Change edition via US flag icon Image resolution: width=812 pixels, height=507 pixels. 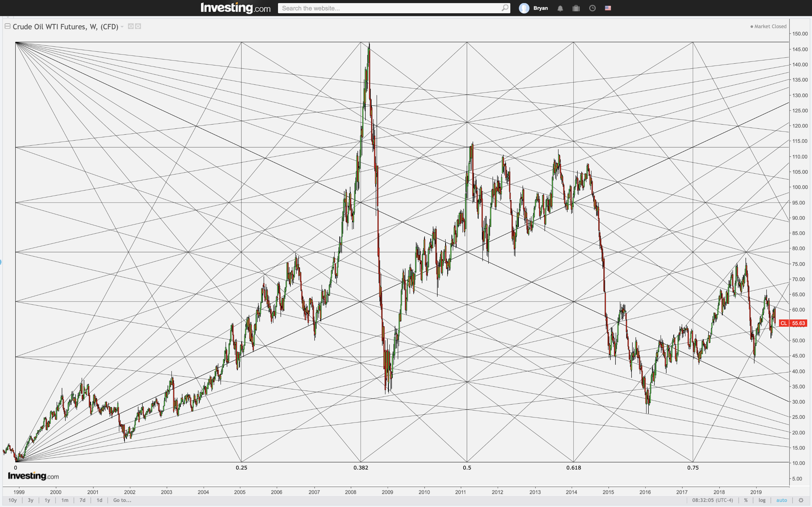pyautogui.click(x=608, y=8)
